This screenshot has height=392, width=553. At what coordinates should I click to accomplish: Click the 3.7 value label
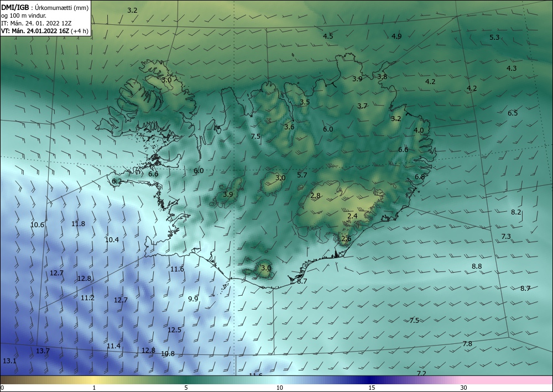362,106
